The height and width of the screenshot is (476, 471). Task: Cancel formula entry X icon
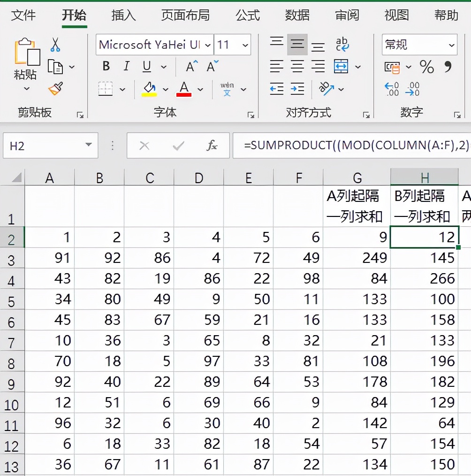coord(144,146)
